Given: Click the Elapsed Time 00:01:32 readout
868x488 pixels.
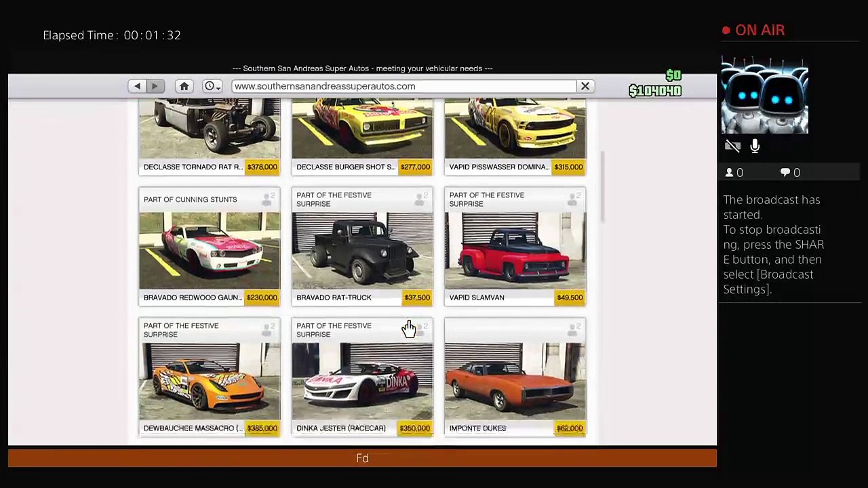Looking at the screenshot, I should click(112, 35).
